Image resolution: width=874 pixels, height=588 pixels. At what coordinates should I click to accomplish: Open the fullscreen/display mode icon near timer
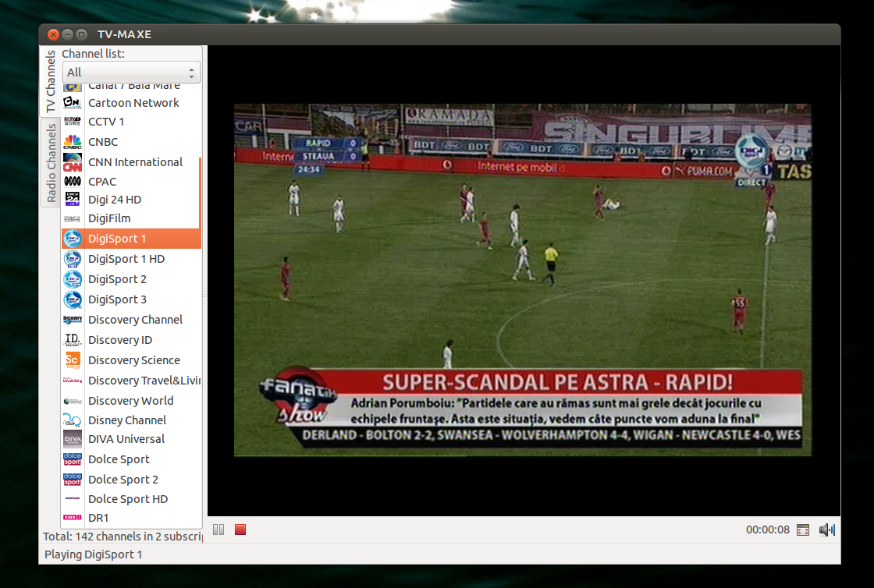[x=803, y=530]
